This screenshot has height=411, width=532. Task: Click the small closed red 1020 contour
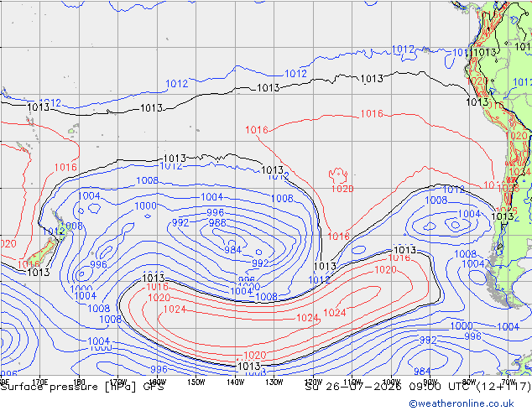338,175
